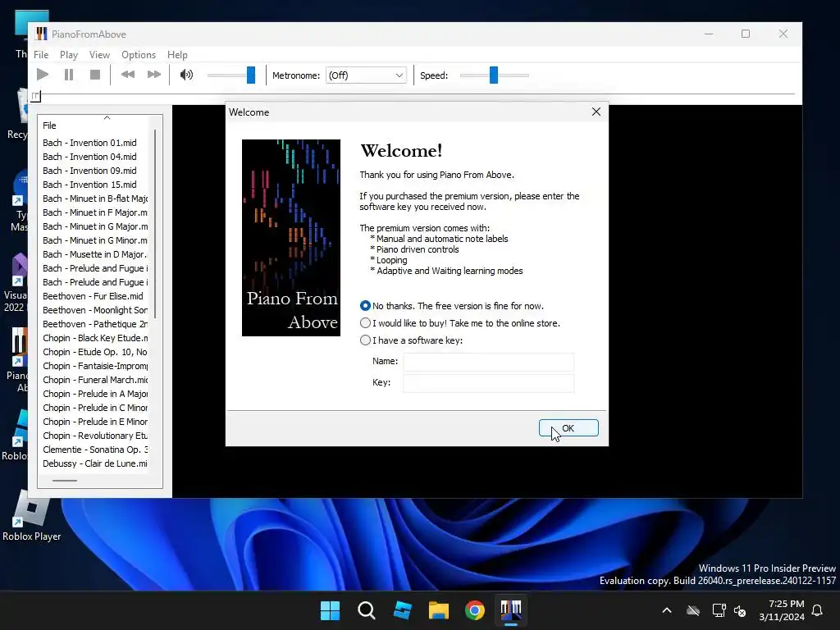Viewport: 840px width, 630px height.
Task: Select Bach - Minuet in G Major
Action: 95,226
